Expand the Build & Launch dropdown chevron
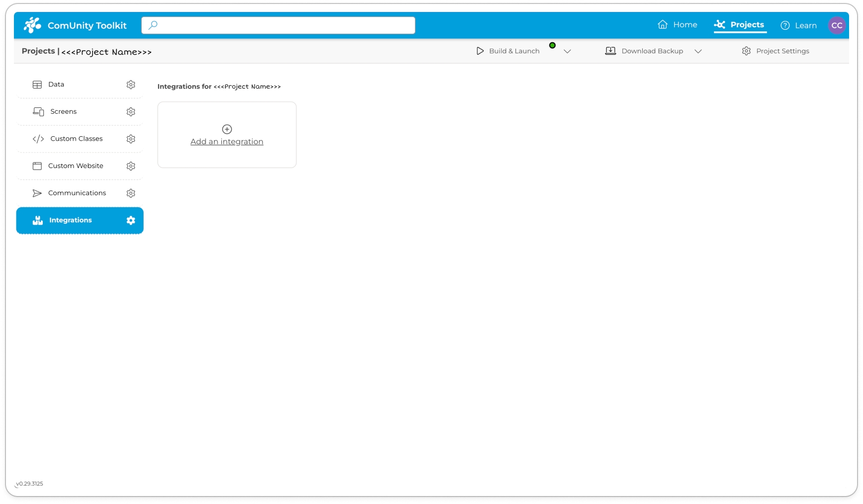The height and width of the screenshot is (504, 863). [x=567, y=51]
